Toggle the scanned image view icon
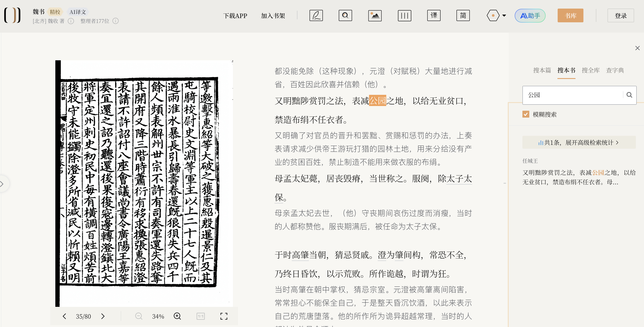The image size is (644, 327). coord(375,15)
